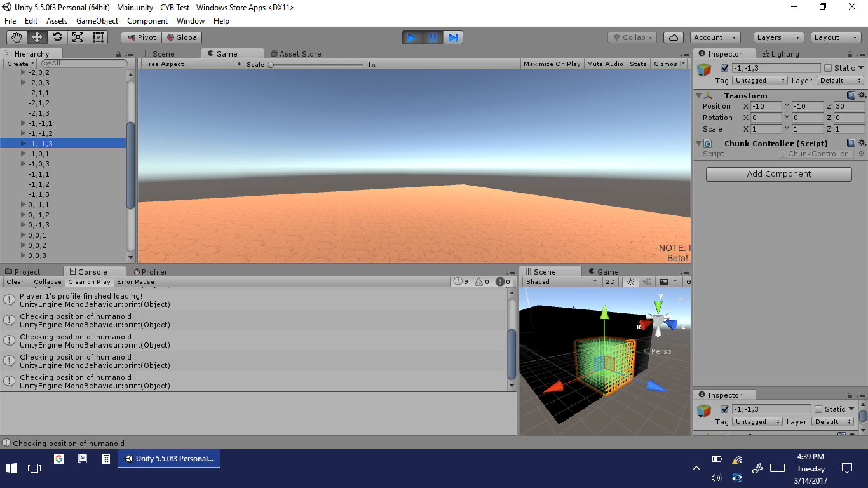Open the Layers dropdown

pyautogui.click(x=778, y=37)
